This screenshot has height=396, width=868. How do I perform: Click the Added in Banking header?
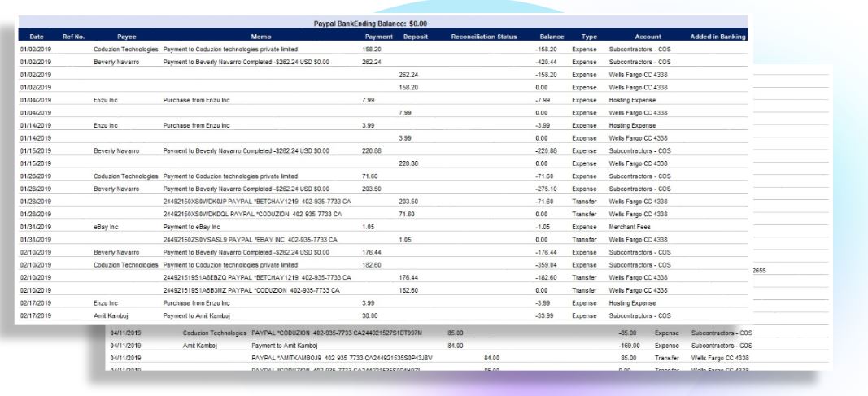(x=718, y=37)
